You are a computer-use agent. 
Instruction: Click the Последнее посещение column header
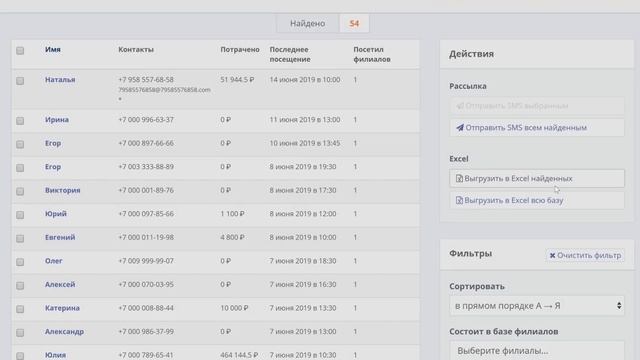pyautogui.click(x=290, y=54)
